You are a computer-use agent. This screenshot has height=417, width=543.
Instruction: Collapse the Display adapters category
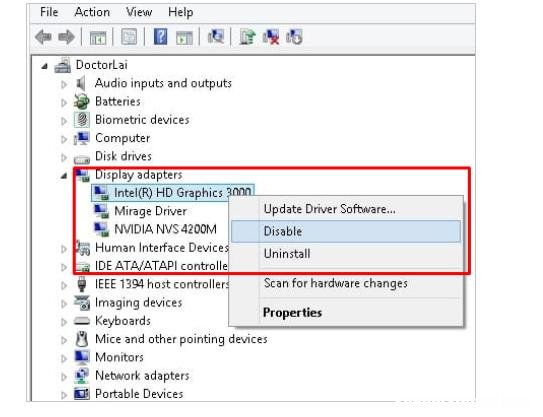pyautogui.click(x=64, y=176)
